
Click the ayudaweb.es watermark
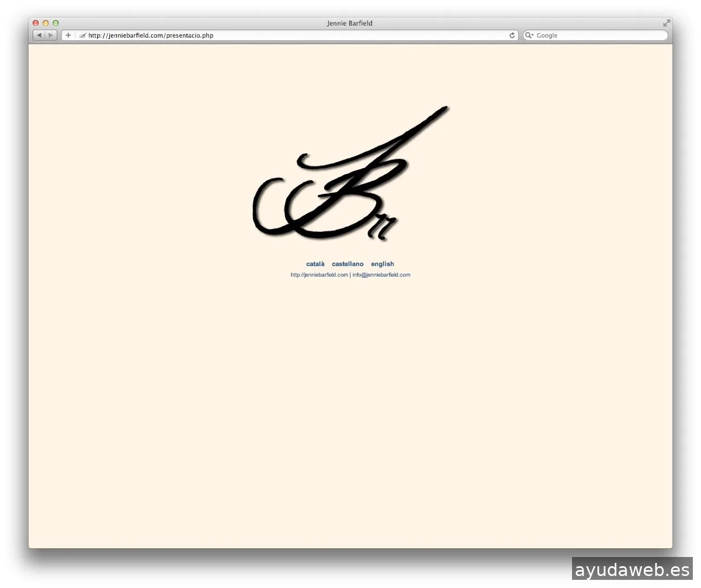point(632,569)
